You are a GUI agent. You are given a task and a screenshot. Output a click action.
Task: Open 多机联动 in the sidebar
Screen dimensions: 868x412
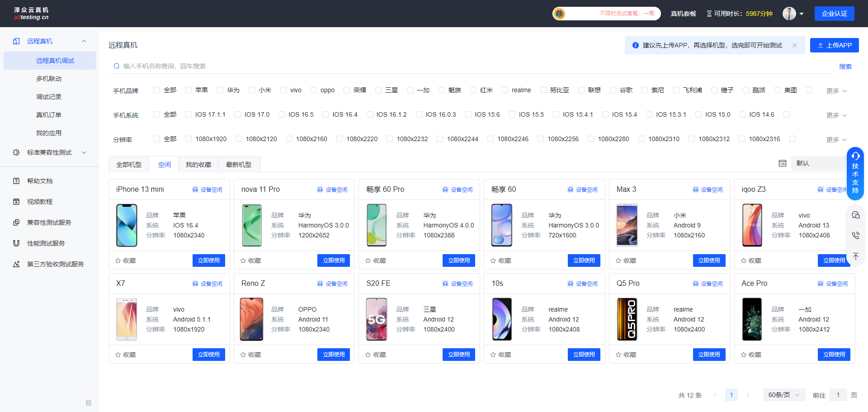[49, 79]
